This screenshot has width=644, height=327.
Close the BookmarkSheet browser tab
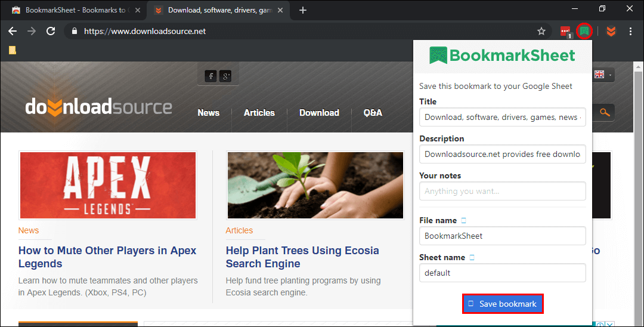pyautogui.click(x=138, y=10)
